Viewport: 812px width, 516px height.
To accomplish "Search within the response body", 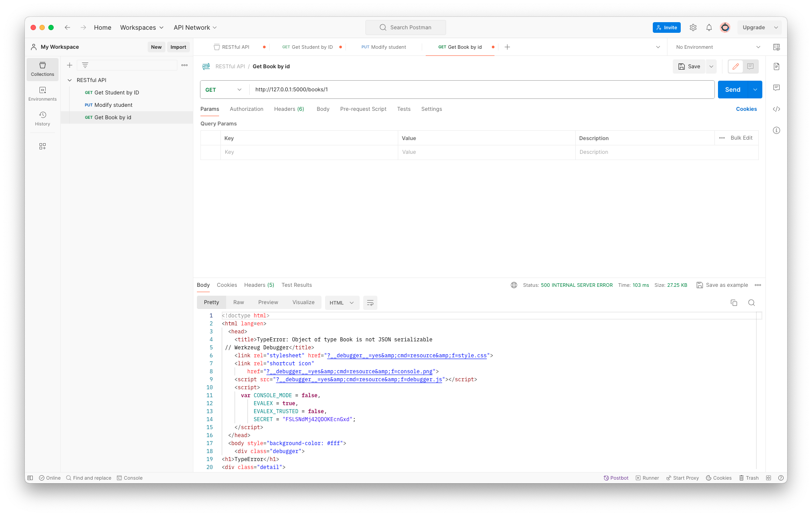I will pyautogui.click(x=752, y=303).
